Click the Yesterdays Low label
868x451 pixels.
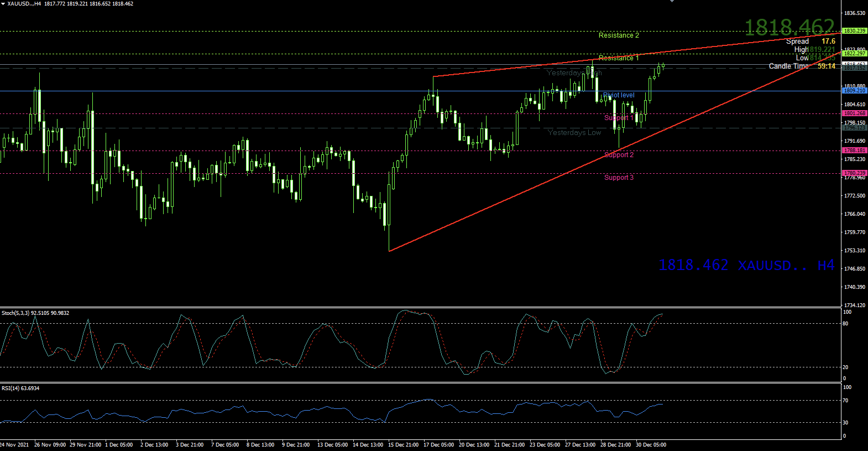coord(574,133)
